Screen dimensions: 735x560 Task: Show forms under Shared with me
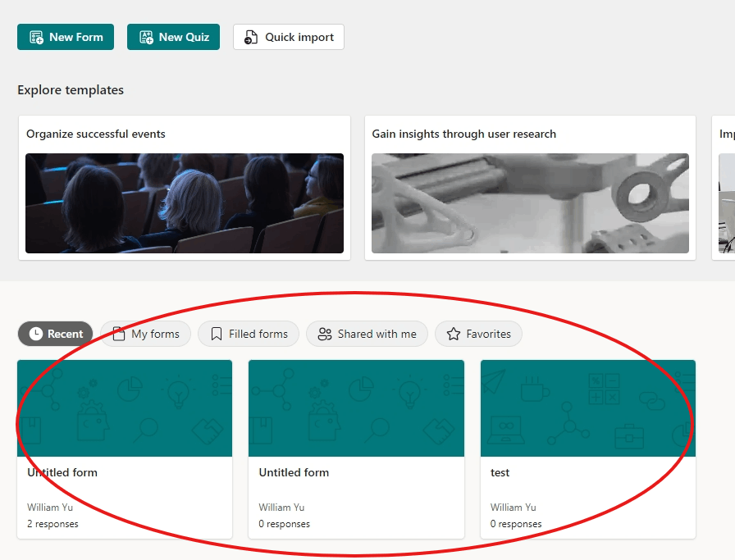click(367, 334)
